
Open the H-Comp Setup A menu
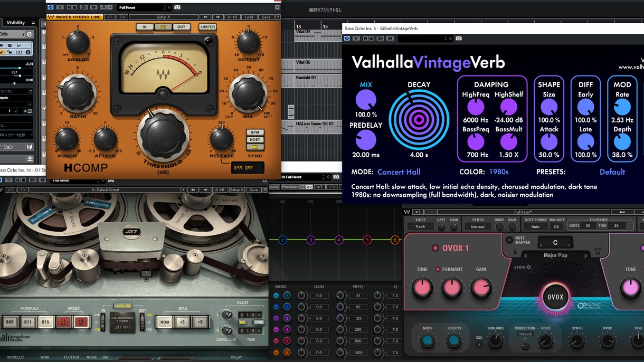(164, 17)
